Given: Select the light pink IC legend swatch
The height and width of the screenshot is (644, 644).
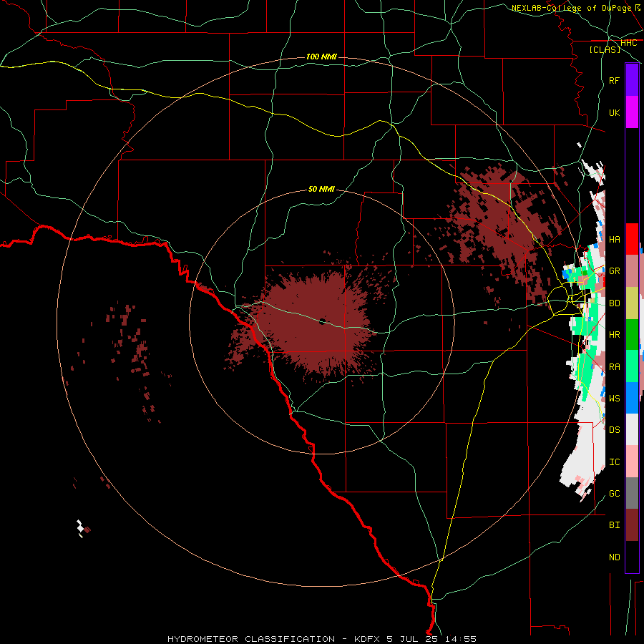Looking at the screenshot, I should pos(632,462).
